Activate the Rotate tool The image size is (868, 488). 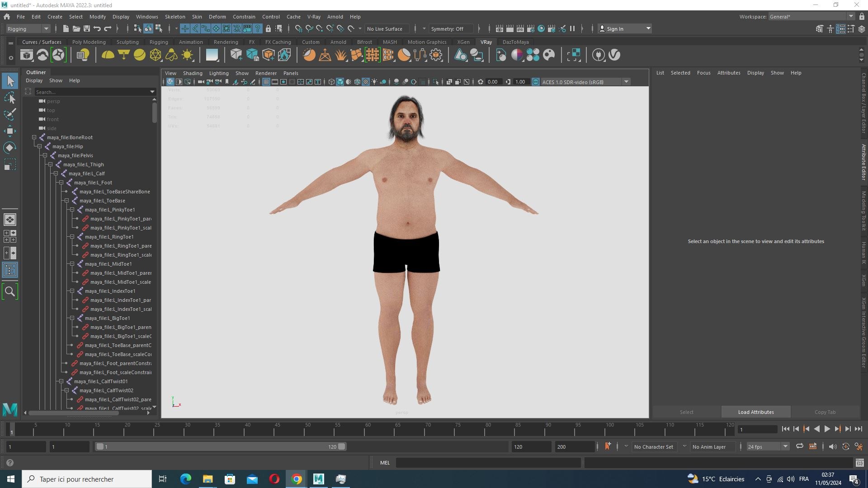pos(10,148)
